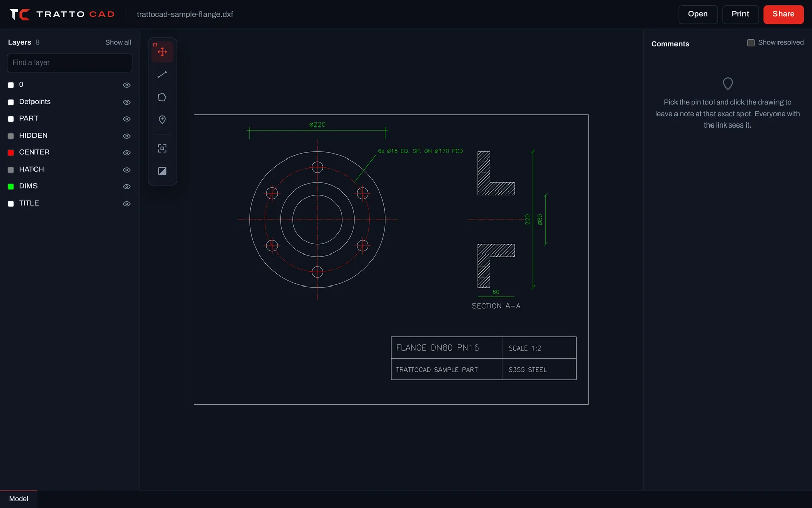Click the ⌀220 dimension text above flange
812x508 pixels.
click(x=317, y=124)
